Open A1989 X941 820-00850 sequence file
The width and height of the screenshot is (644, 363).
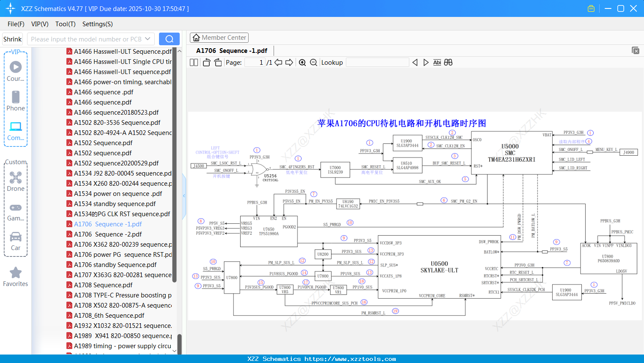[119, 336]
